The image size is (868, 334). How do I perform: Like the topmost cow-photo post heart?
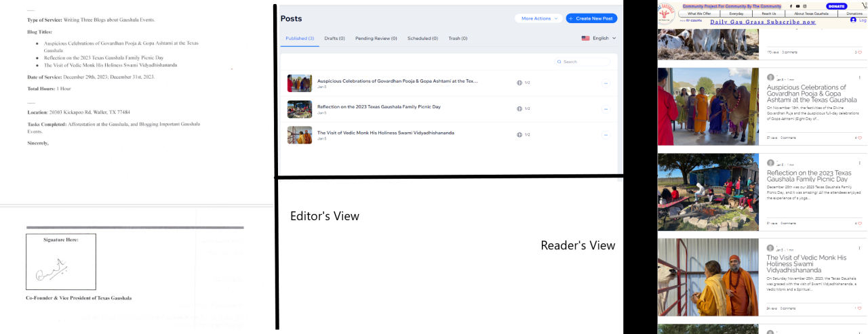pyautogui.click(x=860, y=52)
